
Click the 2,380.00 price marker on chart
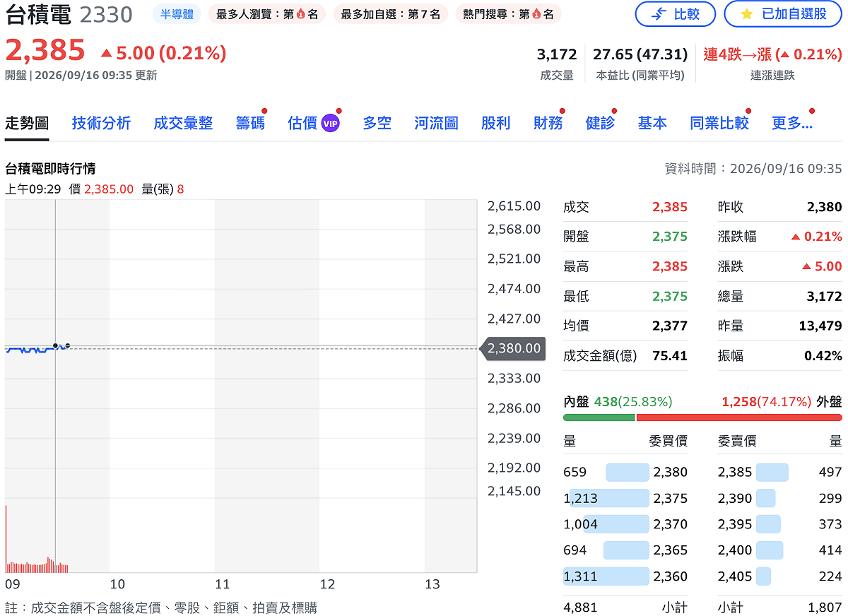click(512, 348)
